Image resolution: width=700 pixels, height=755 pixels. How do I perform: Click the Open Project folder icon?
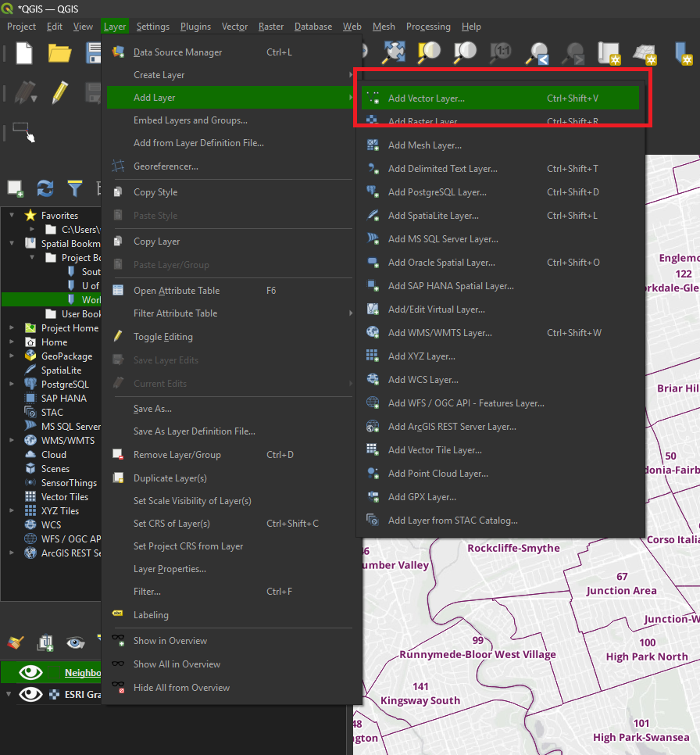pos(59,53)
